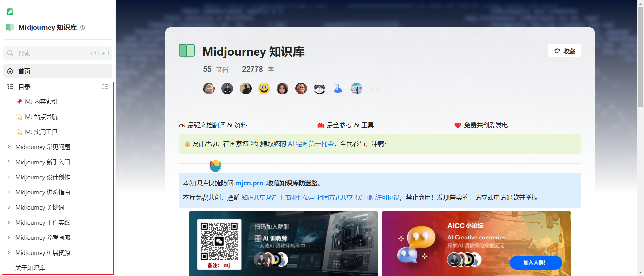
Task: Expand the Midjourney 参考画廊 section
Action: 9,237
